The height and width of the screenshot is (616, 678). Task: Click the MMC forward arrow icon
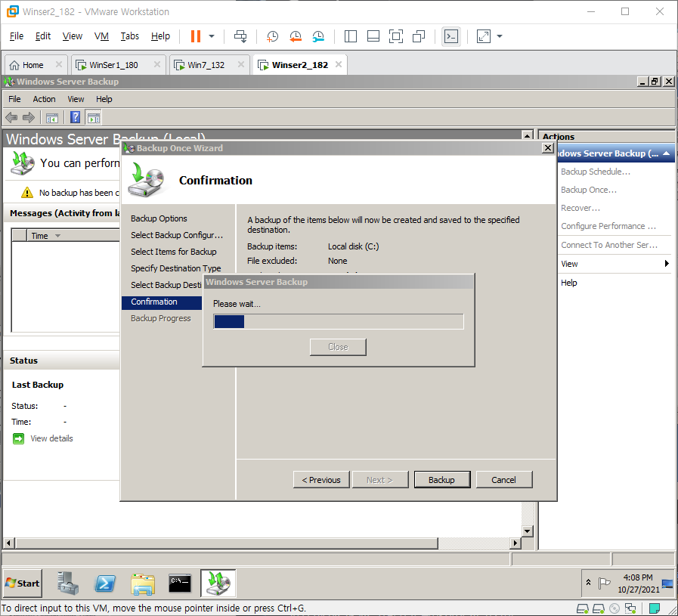pyautogui.click(x=29, y=117)
